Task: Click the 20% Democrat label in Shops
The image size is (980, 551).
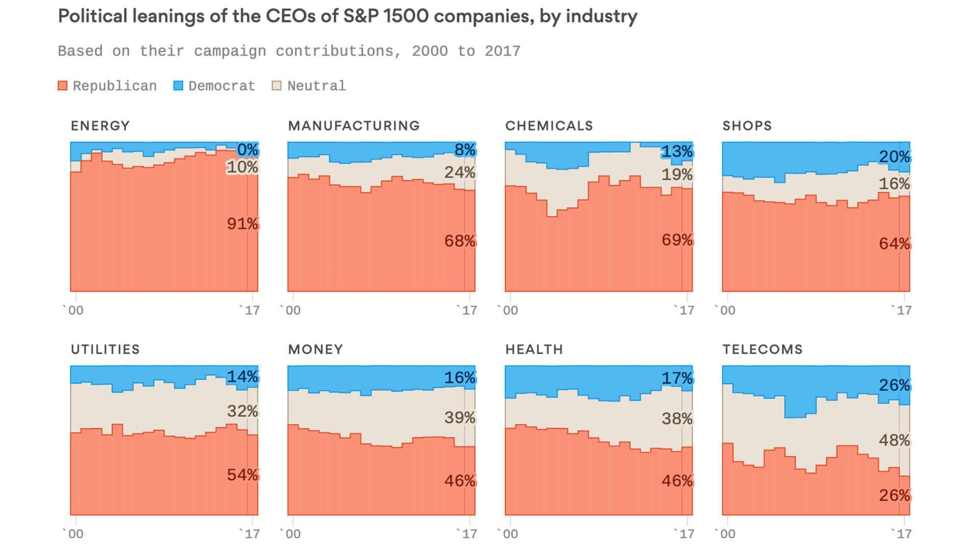Action: 895,157
